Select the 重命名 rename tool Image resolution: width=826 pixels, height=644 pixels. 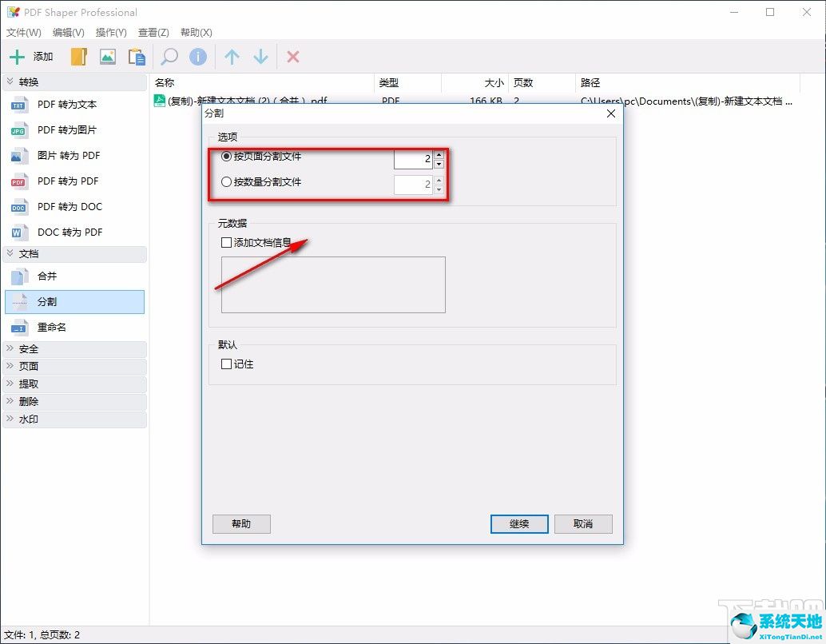coord(74,328)
